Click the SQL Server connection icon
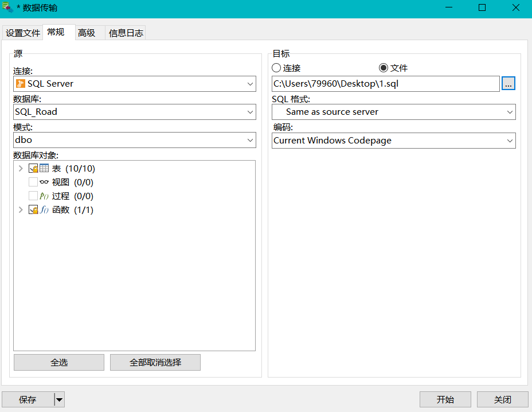The height and width of the screenshot is (412, 532). coord(20,84)
